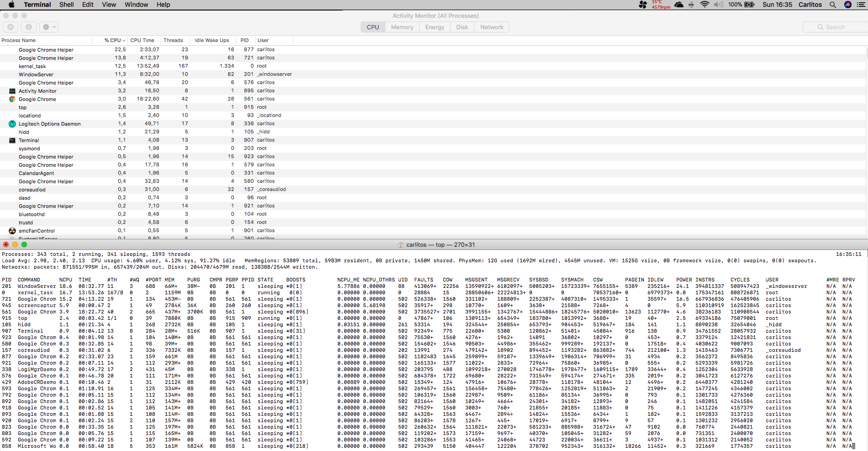Open the OneDrive cloud menu bar icon
The image size is (868, 451).
click(x=679, y=5)
